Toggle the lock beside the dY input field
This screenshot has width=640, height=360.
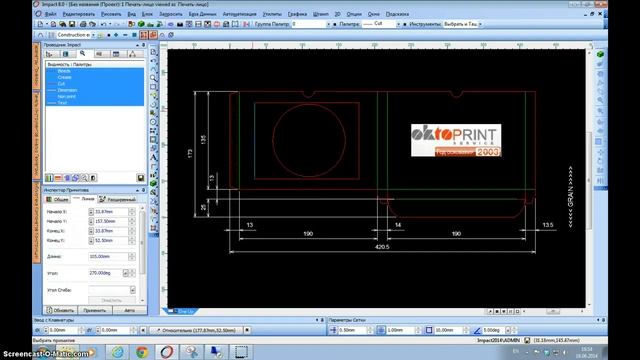click(98, 330)
